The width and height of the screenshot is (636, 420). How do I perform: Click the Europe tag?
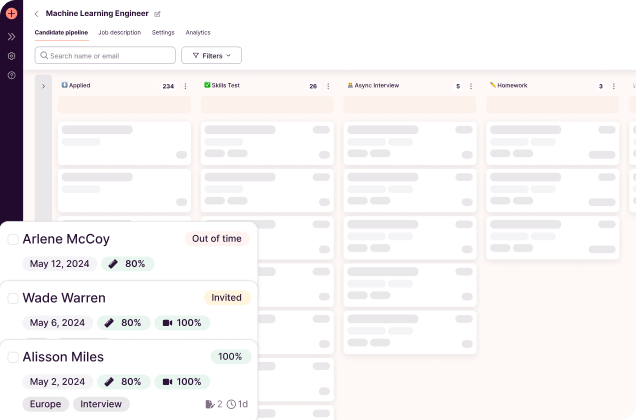pos(45,404)
